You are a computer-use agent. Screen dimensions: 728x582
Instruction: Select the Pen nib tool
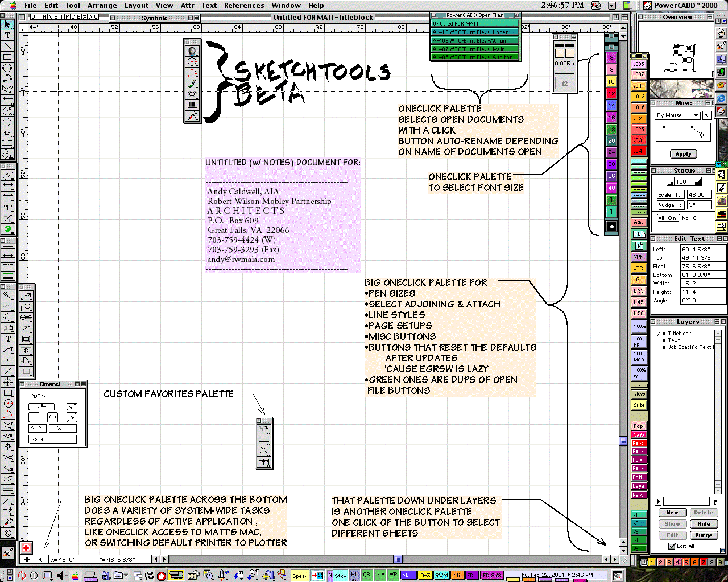click(x=8, y=436)
